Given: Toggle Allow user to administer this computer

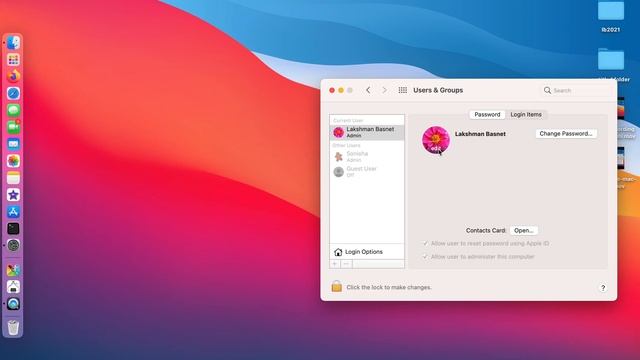Looking at the screenshot, I should click(x=425, y=257).
